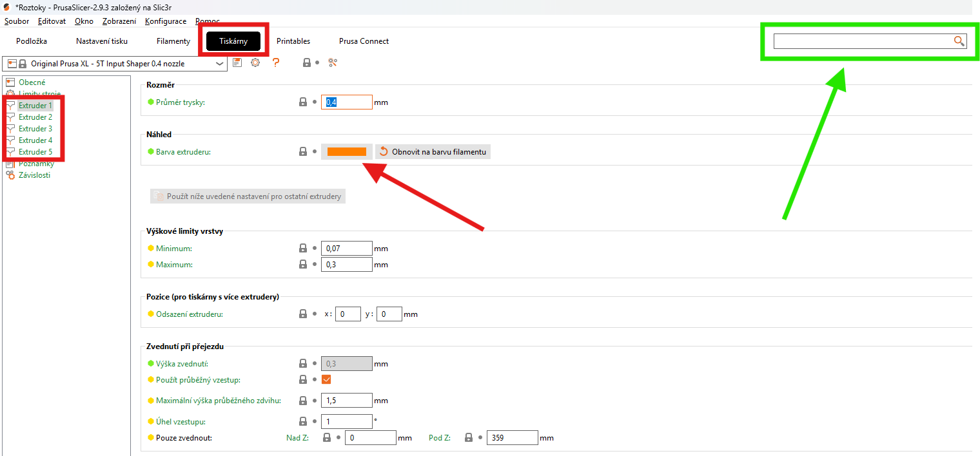Image resolution: width=980 pixels, height=456 pixels.
Task: Switch to the Filamenty tab
Action: tap(173, 41)
